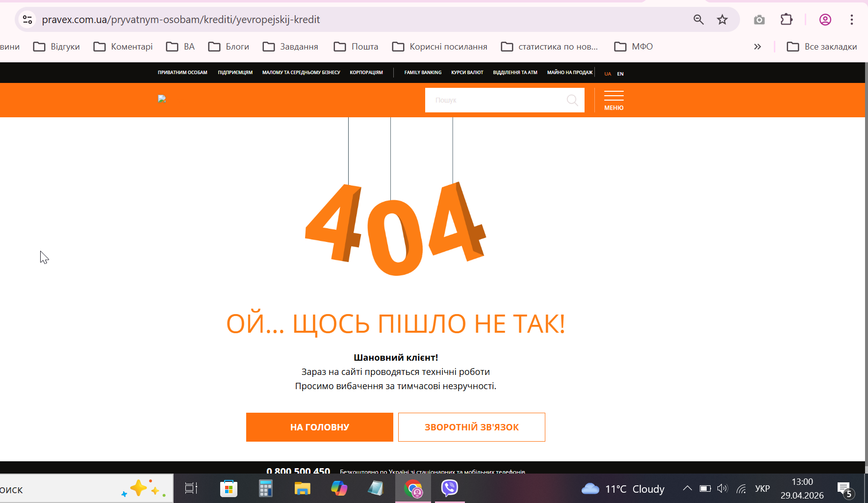Open МАЙНО НА ПРОДАЖ link
Screen dimensions: 868x503
pyautogui.click(x=570, y=73)
